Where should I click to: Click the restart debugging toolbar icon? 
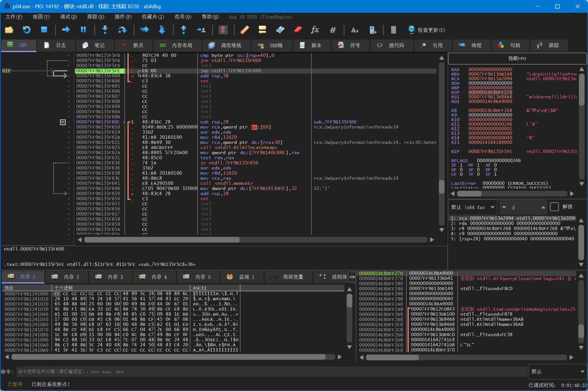coord(26,30)
